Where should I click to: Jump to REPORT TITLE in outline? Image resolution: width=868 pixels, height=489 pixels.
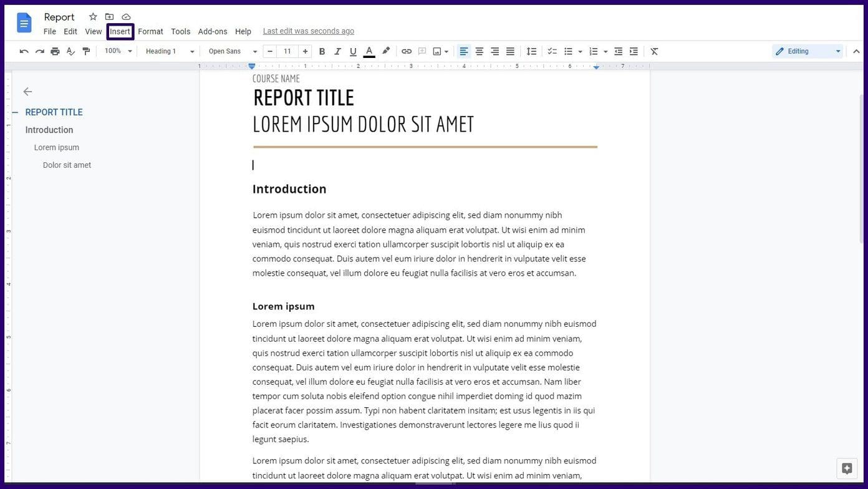click(54, 112)
